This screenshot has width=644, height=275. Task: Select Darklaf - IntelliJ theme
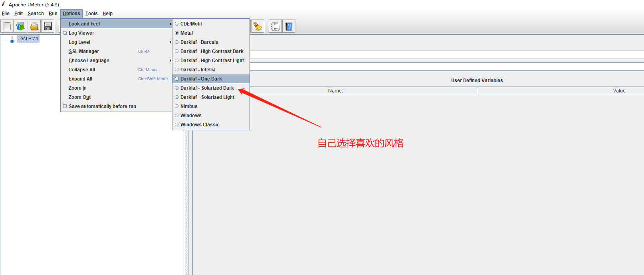pyautogui.click(x=211, y=70)
